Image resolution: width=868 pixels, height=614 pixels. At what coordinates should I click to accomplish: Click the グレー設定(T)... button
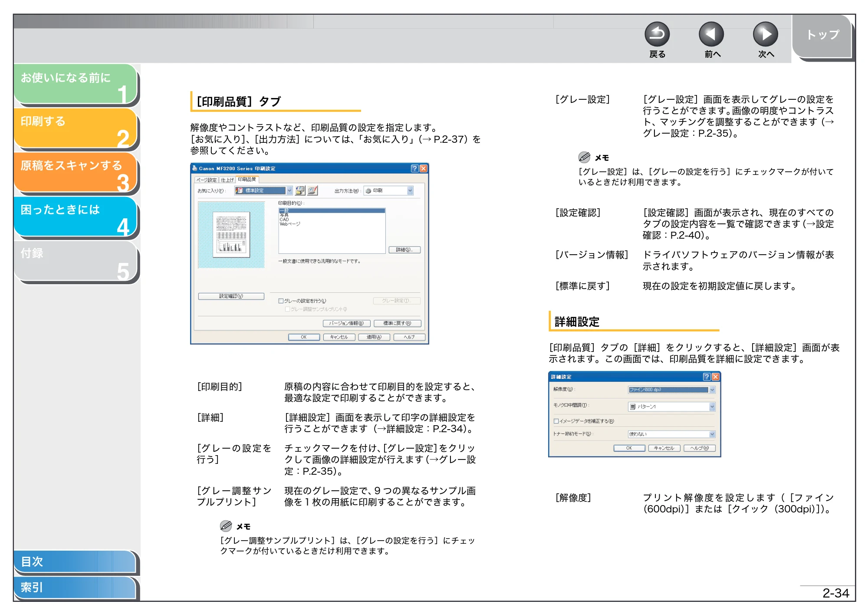pyautogui.click(x=397, y=301)
